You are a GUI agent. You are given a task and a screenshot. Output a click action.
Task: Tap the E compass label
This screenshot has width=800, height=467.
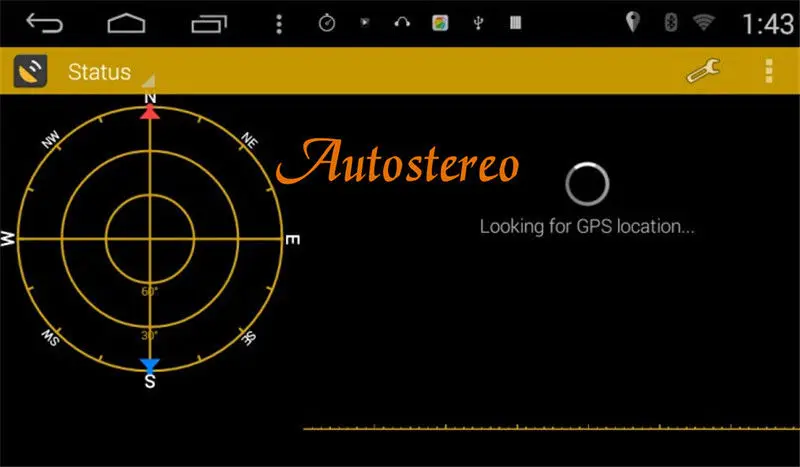292,239
